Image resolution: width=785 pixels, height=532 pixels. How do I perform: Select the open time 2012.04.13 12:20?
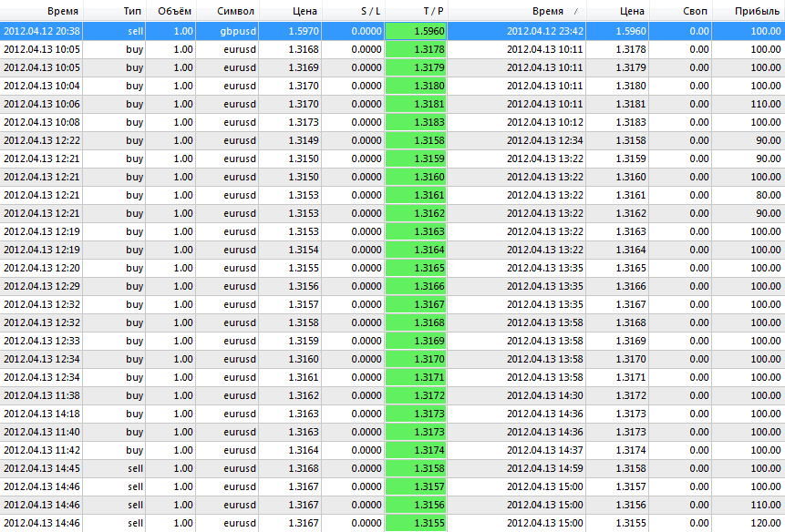[x=42, y=268]
